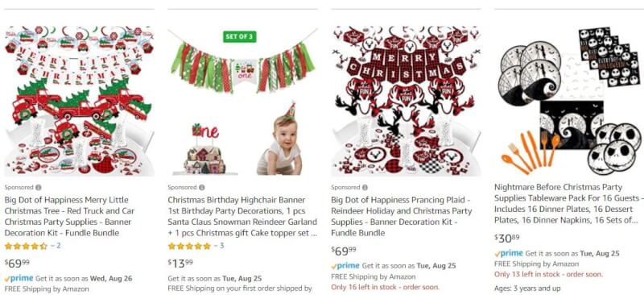Image resolution: width=644 pixels, height=295 pixels.
Task: Click Sponsored info icon under Prancing Plaid kit
Action: coord(365,187)
